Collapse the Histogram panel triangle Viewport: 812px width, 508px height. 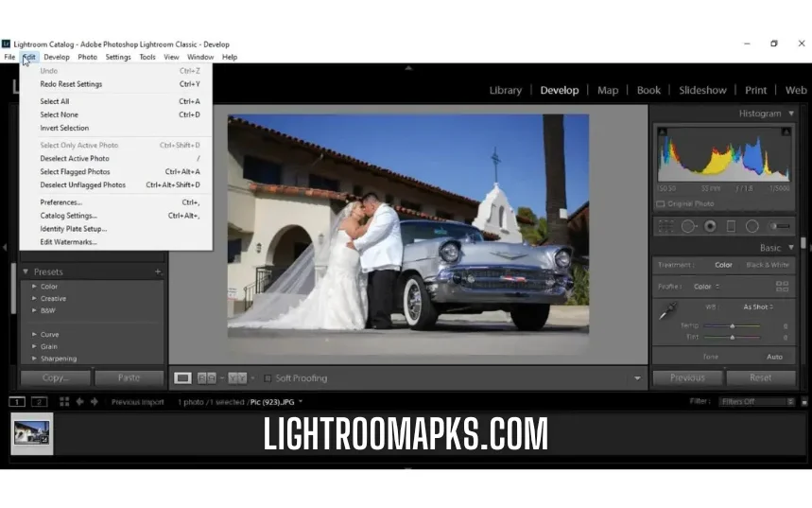coord(791,114)
